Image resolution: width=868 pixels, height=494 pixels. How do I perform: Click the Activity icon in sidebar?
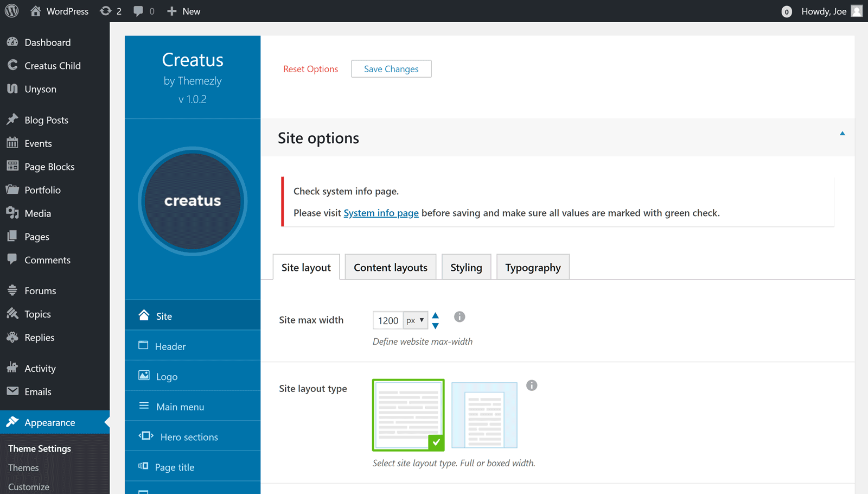[12, 368]
